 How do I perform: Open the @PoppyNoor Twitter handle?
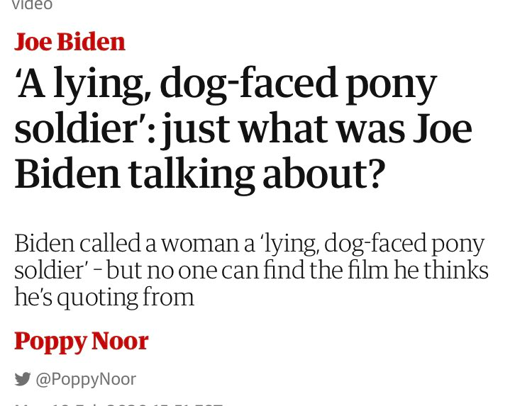tap(86, 379)
